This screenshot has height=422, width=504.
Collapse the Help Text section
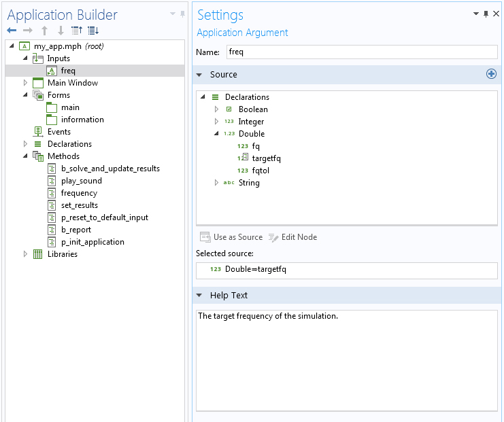pos(199,295)
